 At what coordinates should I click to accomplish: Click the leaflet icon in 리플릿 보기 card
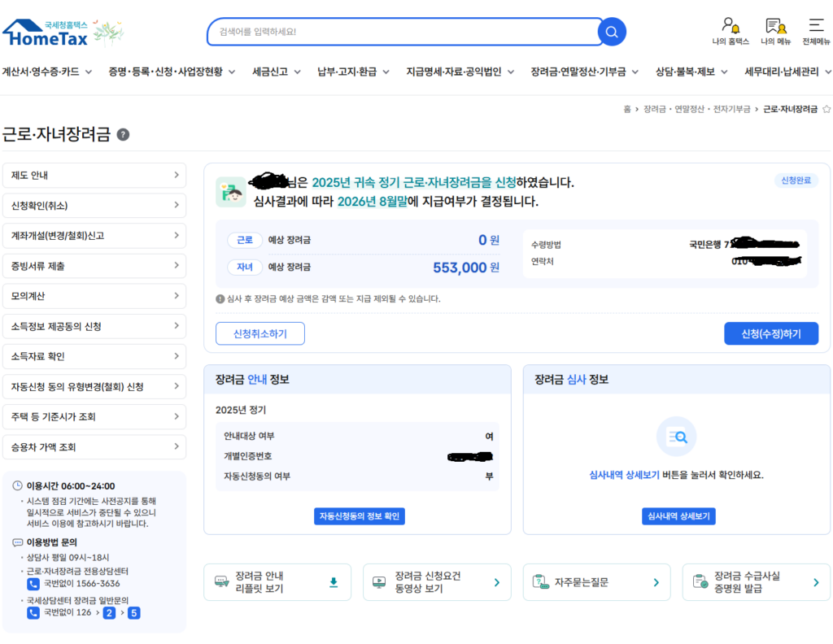point(221,582)
